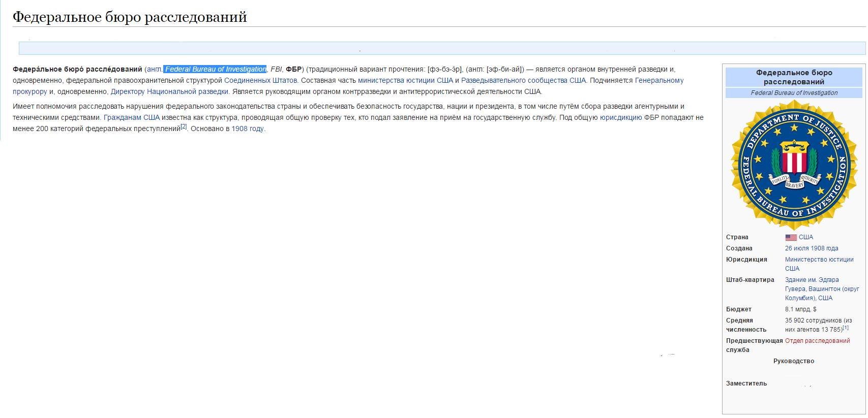This screenshot has height=418, width=868.
Task: Click the Бюджет value 8.1 млрд. $
Action: point(800,309)
